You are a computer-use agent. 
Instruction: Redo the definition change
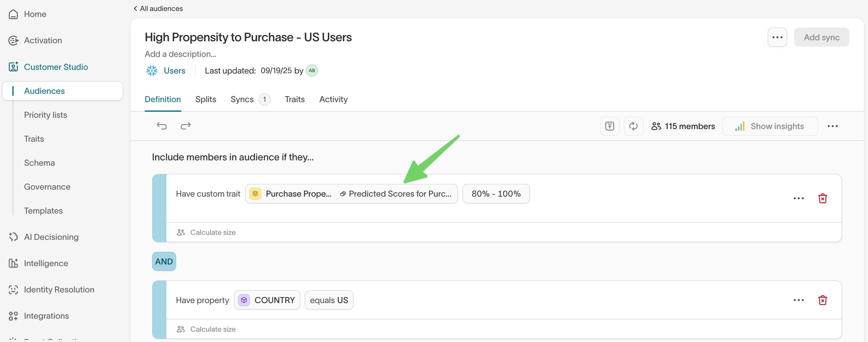(185, 126)
